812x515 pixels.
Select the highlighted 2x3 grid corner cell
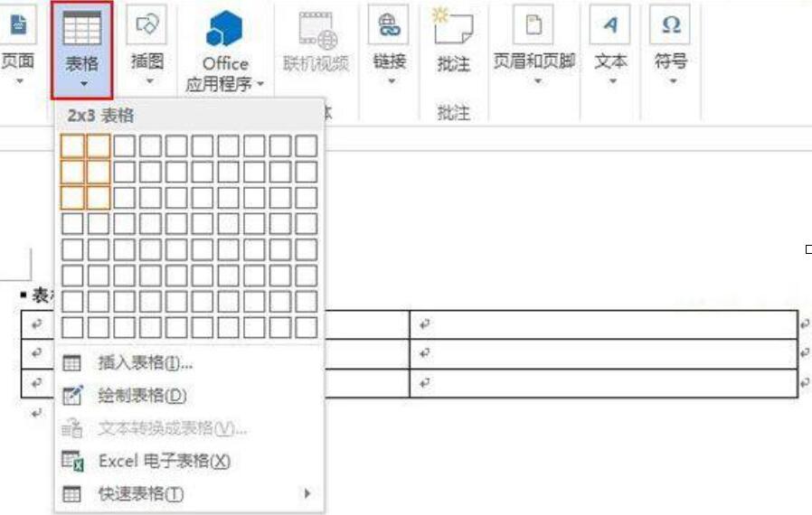coord(99,198)
